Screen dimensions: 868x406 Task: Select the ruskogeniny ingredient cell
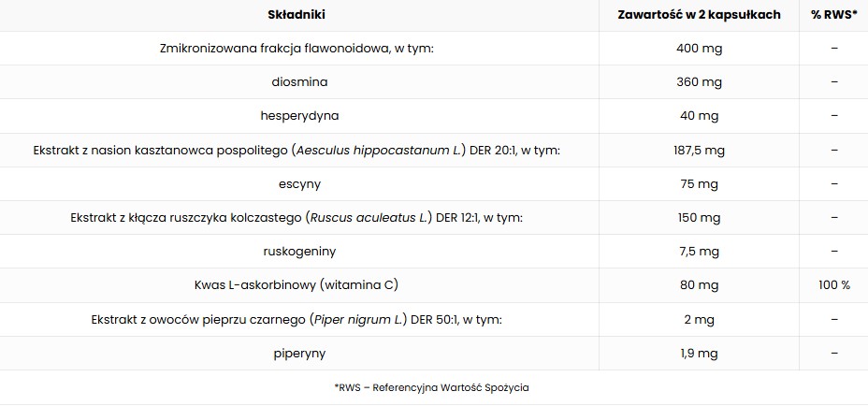click(x=299, y=252)
